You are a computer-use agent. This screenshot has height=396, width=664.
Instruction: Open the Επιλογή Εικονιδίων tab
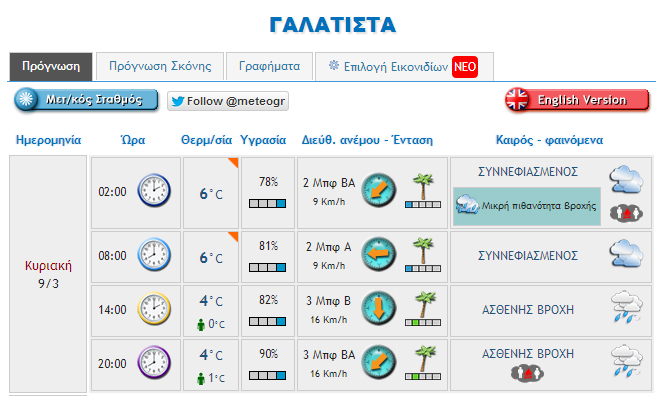pyautogui.click(x=404, y=66)
